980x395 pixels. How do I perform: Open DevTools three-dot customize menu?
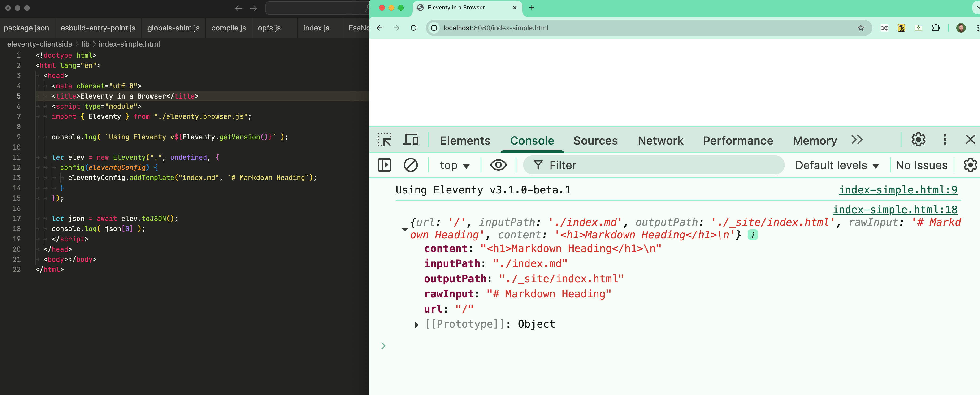click(x=945, y=140)
